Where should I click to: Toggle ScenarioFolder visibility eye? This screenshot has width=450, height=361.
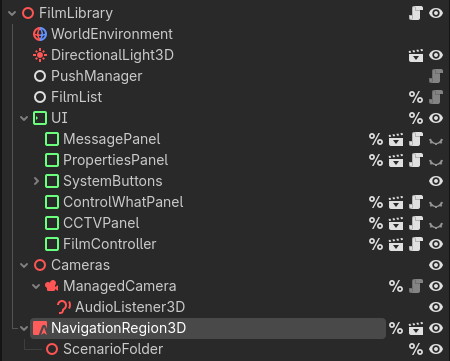(436, 349)
